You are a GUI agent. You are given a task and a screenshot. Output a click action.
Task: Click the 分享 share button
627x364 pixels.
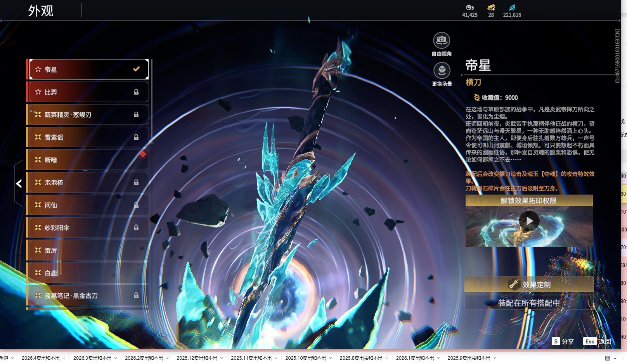(x=563, y=341)
